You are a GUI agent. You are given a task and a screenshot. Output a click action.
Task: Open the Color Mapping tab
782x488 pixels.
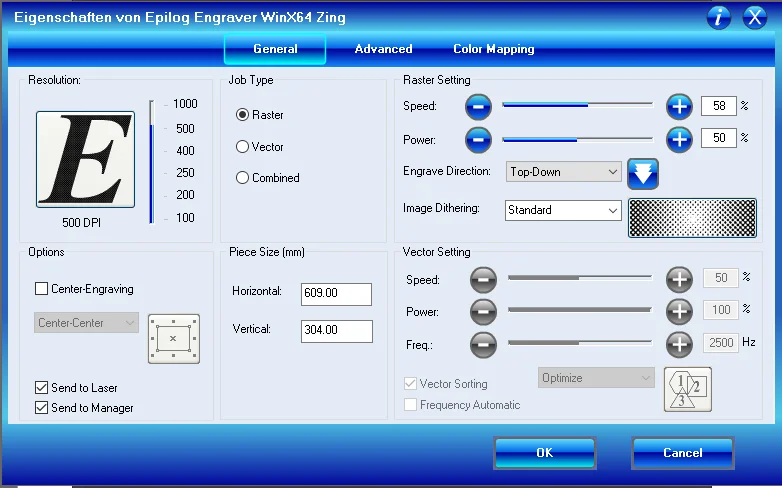493,49
